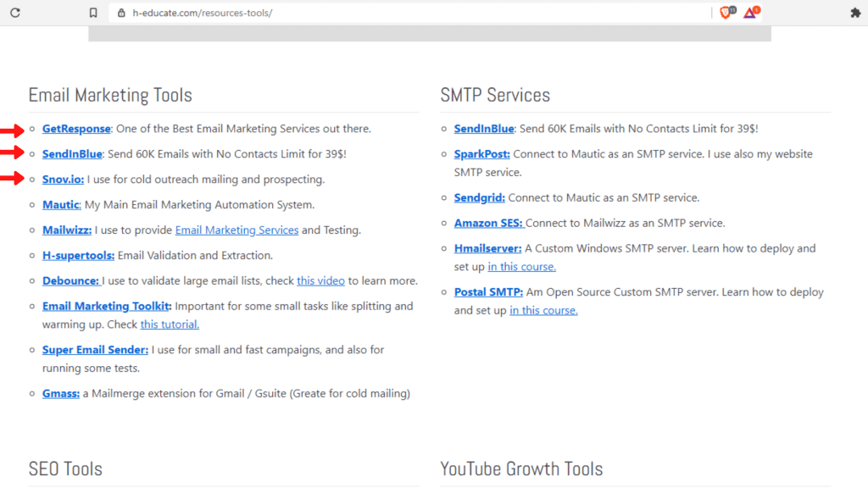Open the Brave Shields lion icon
This screenshot has height=488, width=868.
pos(726,13)
